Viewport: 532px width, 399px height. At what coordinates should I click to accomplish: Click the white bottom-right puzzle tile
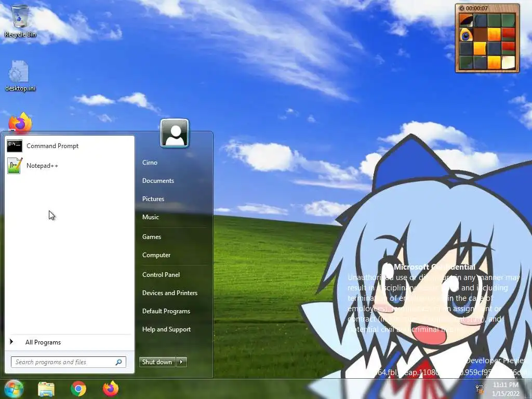(508, 62)
